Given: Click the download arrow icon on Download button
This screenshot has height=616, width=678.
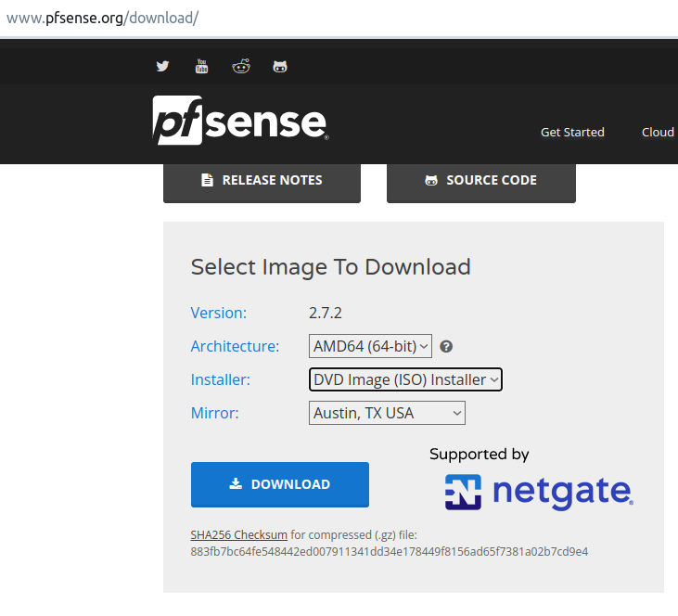Looking at the screenshot, I should [x=236, y=484].
